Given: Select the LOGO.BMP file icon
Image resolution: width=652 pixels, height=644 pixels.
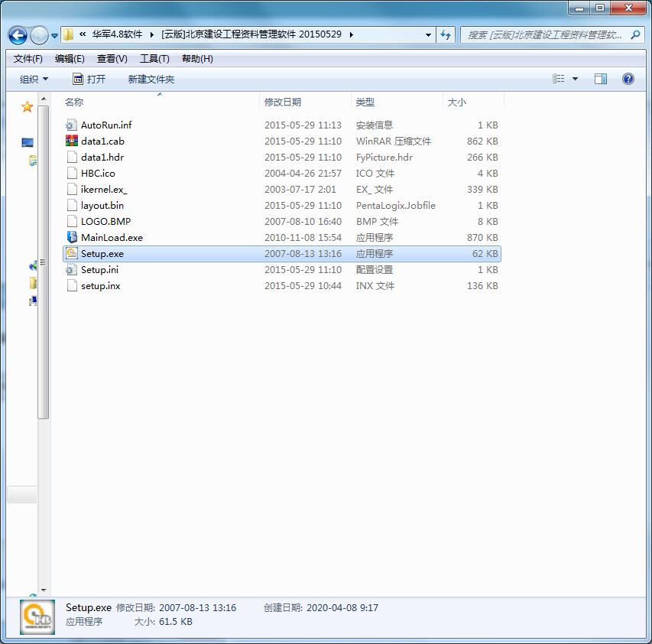Looking at the screenshot, I should coord(72,221).
